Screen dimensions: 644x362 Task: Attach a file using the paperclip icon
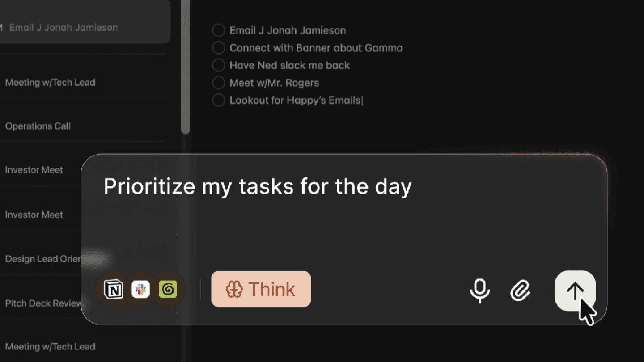520,291
